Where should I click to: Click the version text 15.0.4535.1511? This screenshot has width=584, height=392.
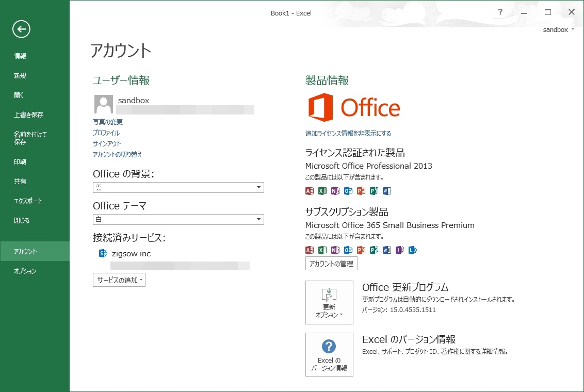413,309
